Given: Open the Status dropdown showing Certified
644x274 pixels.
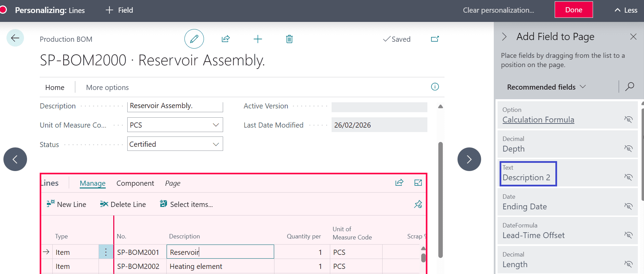Looking at the screenshot, I should tap(216, 144).
